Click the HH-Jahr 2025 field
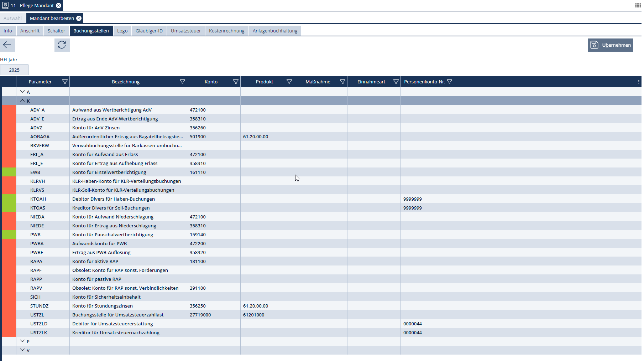 pos(14,70)
